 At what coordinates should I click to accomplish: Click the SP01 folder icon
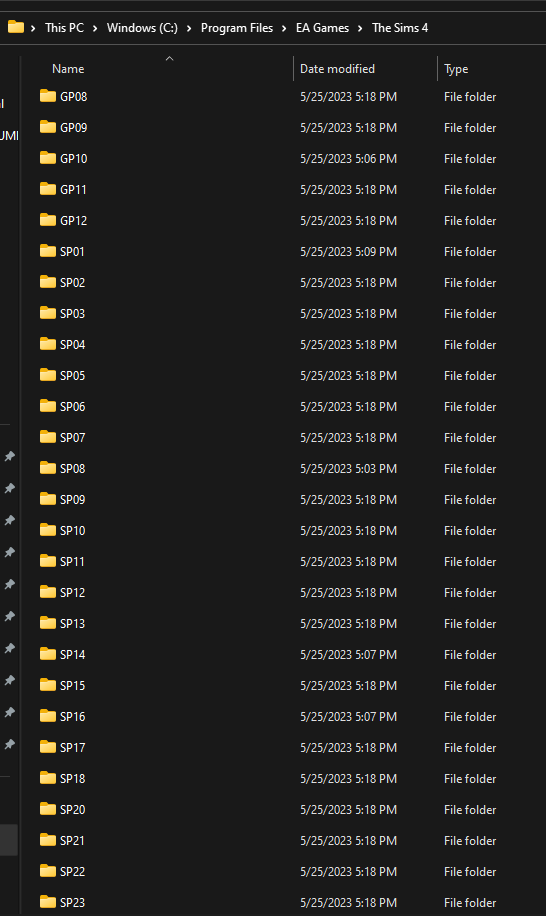pyautogui.click(x=48, y=251)
